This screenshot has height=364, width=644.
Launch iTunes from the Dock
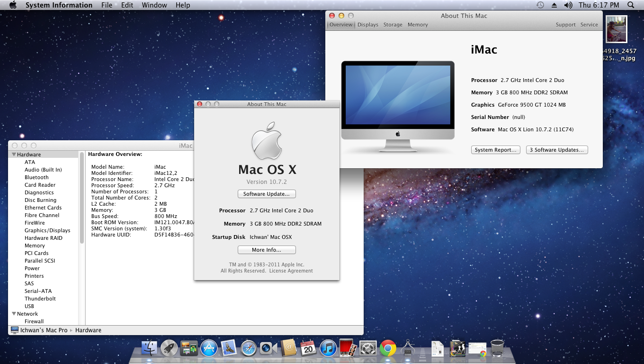pos(328,349)
